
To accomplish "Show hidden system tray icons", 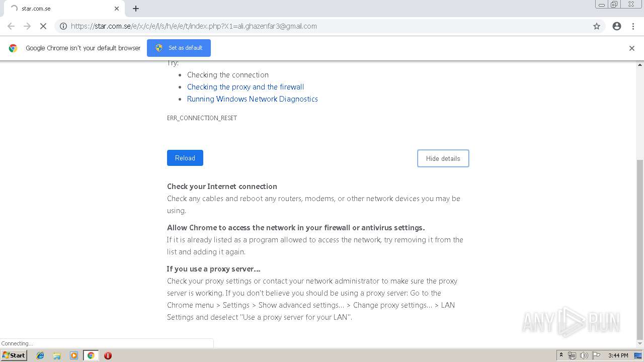I will tap(561, 355).
